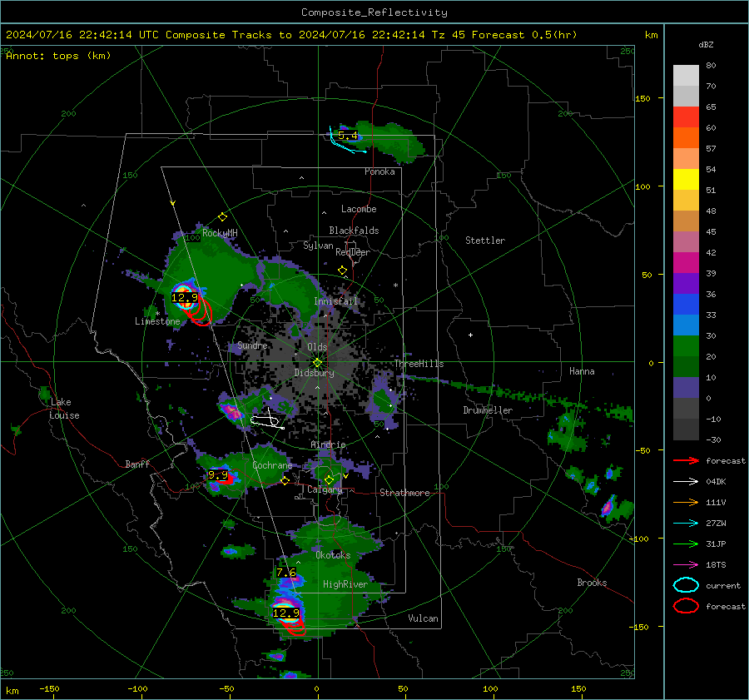
Task: Click the Strathmore city label
Action: pyautogui.click(x=404, y=493)
